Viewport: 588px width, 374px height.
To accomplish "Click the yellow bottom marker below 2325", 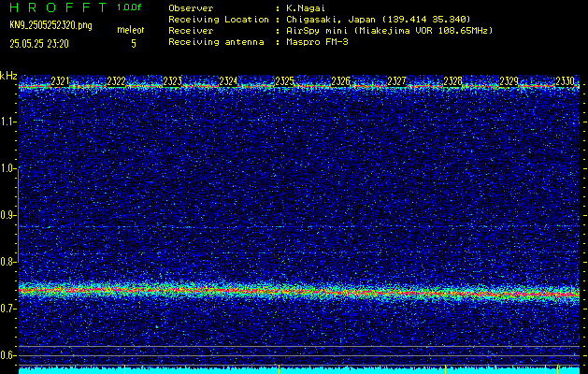I will point(279,368).
